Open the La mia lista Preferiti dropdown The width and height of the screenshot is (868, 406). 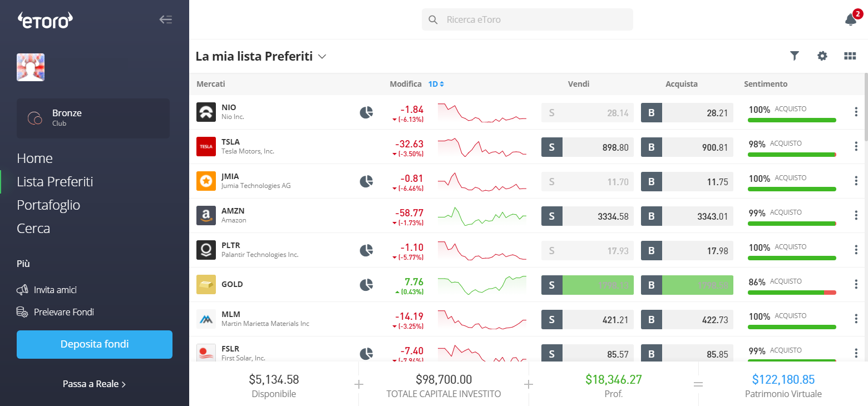click(x=322, y=56)
